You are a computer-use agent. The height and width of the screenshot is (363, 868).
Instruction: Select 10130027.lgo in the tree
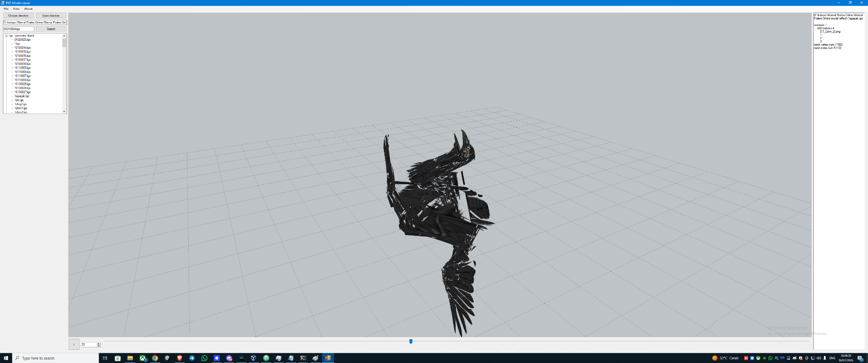(x=22, y=92)
